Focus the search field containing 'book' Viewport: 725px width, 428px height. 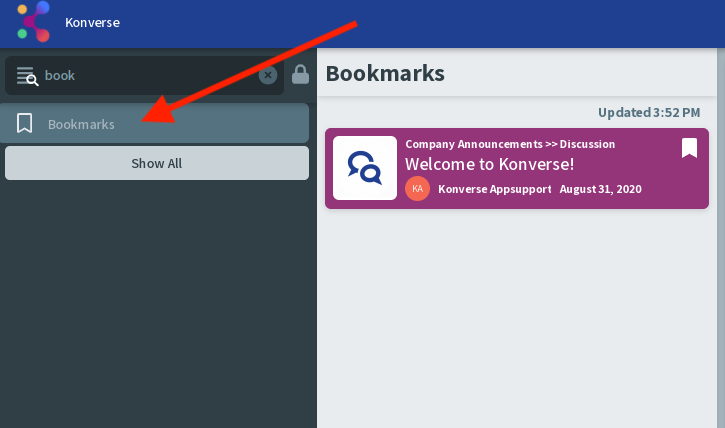point(144,75)
